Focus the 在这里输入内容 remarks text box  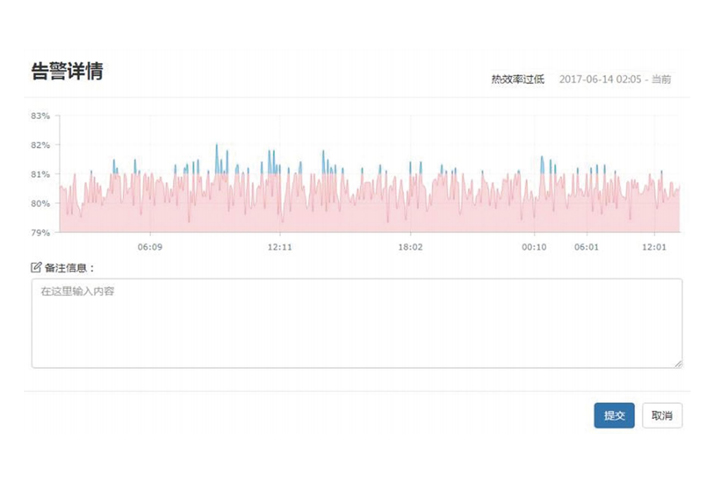tap(357, 322)
